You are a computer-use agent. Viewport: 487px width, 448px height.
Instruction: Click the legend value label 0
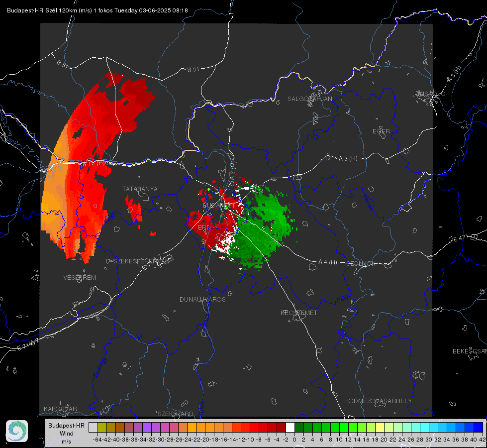pyautogui.click(x=294, y=440)
